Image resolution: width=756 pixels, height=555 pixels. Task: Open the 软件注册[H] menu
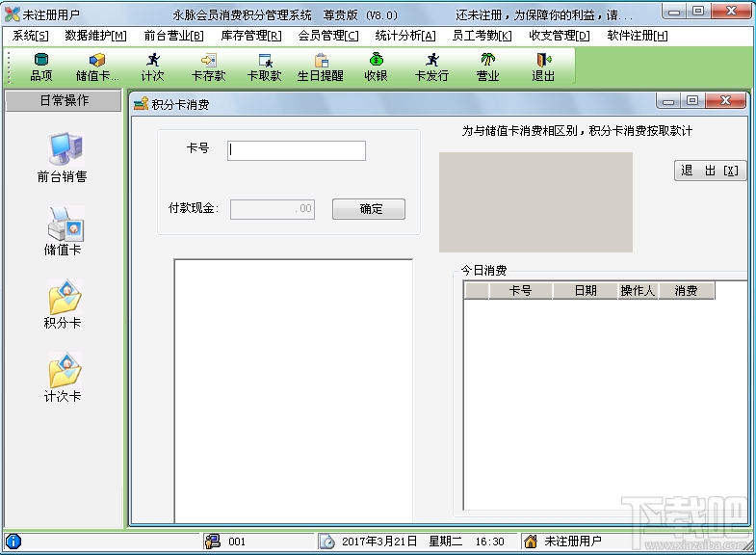point(638,36)
